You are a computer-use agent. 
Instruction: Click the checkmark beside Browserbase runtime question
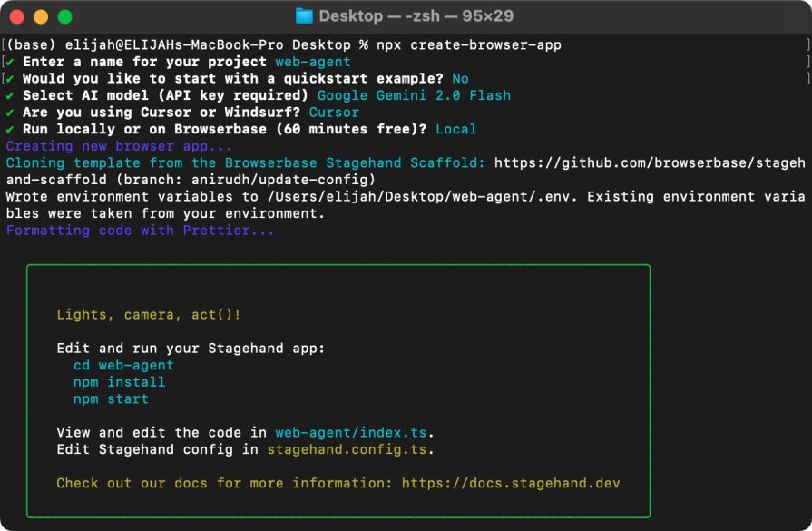pos(10,129)
